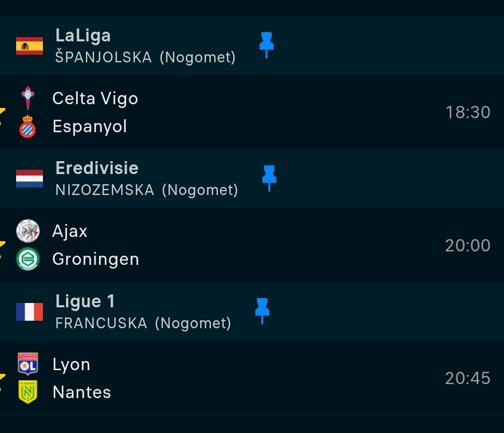This screenshot has width=504, height=433.
Task: Toggle the pin for LaLiga
Action: [267, 44]
